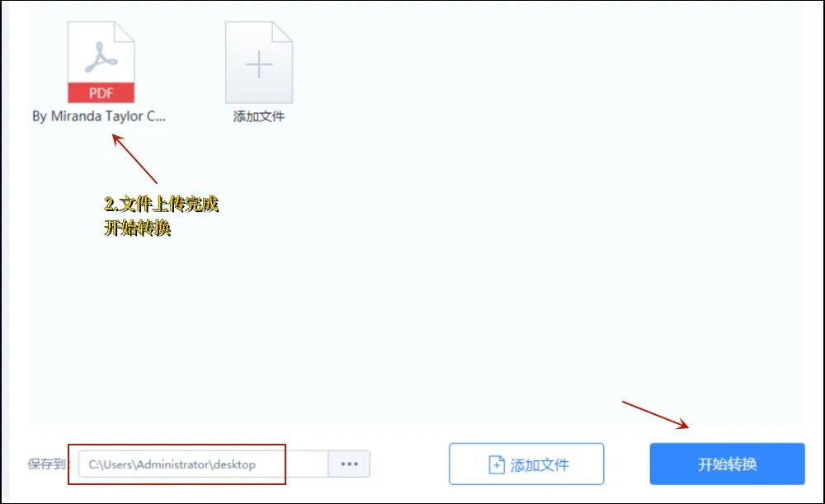Image resolution: width=825 pixels, height=504 pixels.
Task: Click the file name By Miranda Taylor C...
Action: 101,116
